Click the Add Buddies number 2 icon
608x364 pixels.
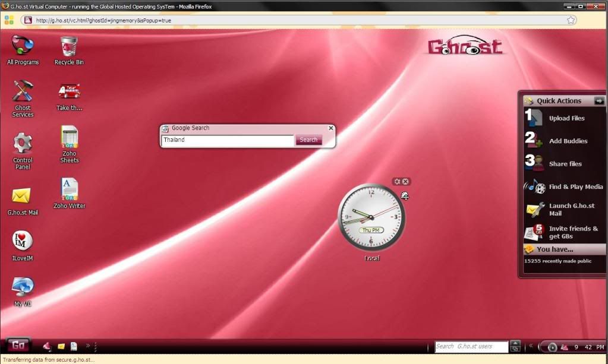(534, 140)
